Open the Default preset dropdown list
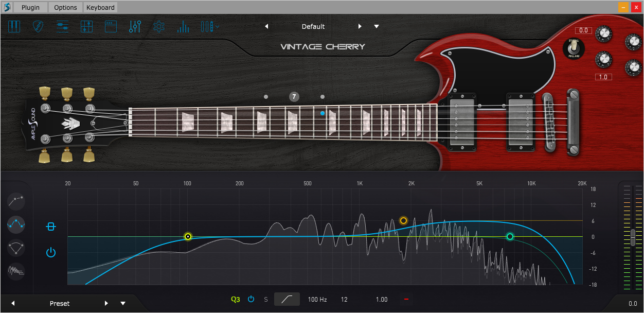644x313 pixels. coord(377,27)
